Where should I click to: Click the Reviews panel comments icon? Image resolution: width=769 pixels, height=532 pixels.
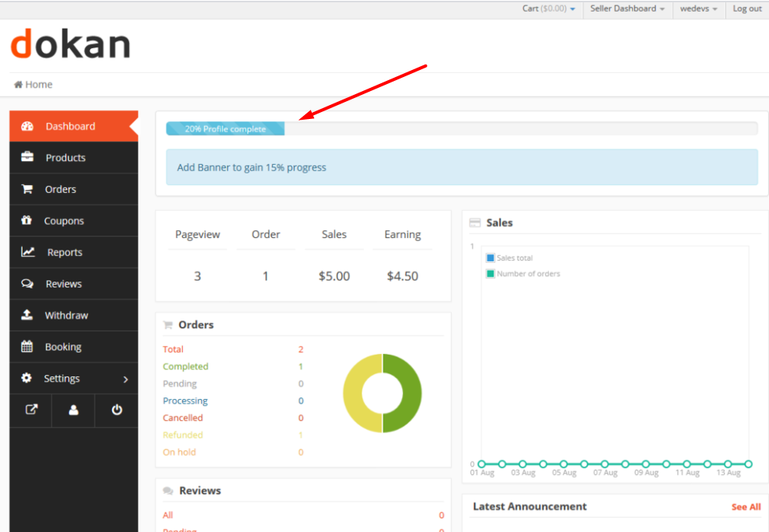168,491
